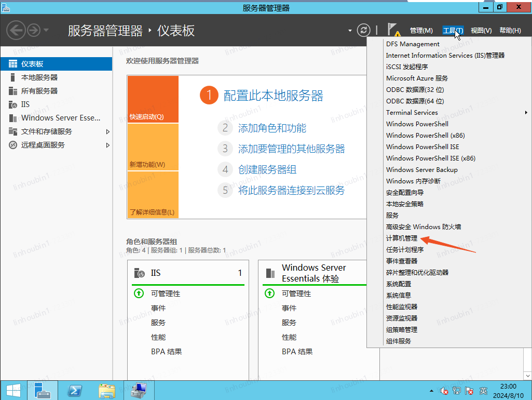This screenshot has height=400, width=532.
Task: Open the 视图(V) menu
Action: point(481,31)
